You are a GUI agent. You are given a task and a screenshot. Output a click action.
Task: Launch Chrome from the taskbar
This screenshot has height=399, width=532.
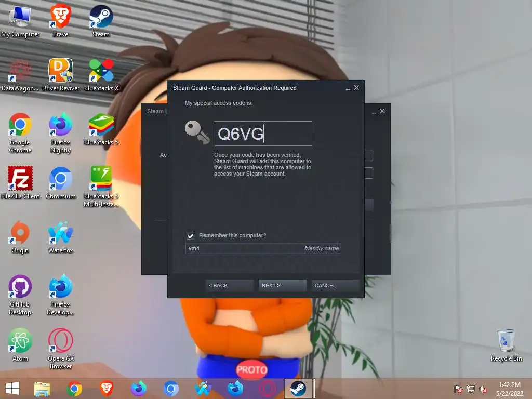(74, 389)
